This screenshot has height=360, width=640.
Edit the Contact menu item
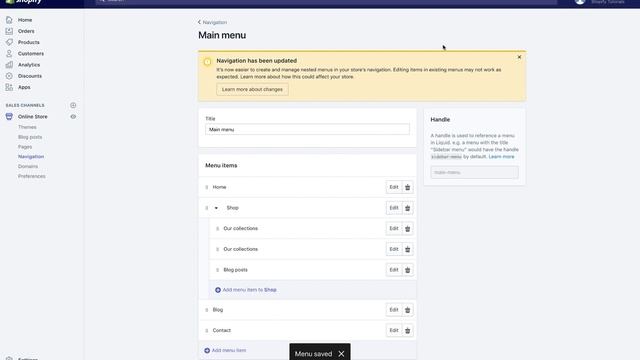[393, 330]
